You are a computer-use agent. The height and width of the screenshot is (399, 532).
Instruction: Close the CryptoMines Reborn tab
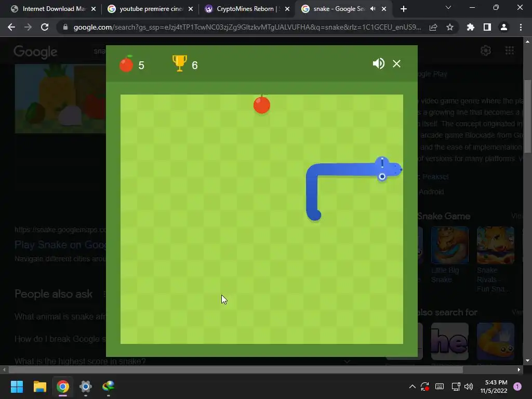(x=287, y=9)
